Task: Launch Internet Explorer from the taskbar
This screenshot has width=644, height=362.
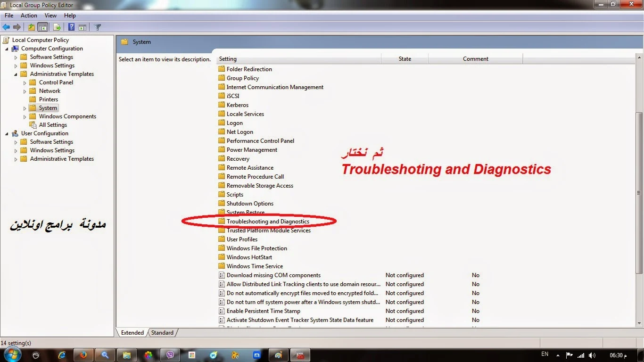Action: (x=62, y=355)
